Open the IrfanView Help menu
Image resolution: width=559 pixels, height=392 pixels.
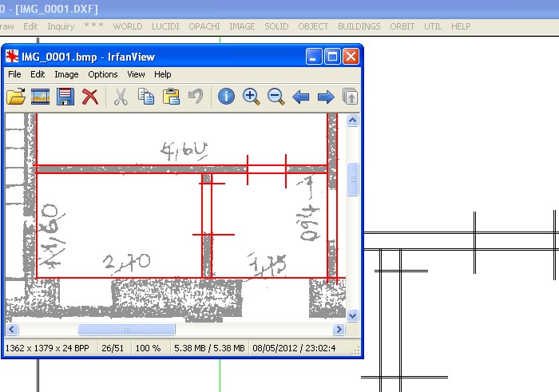click(163, 74)
